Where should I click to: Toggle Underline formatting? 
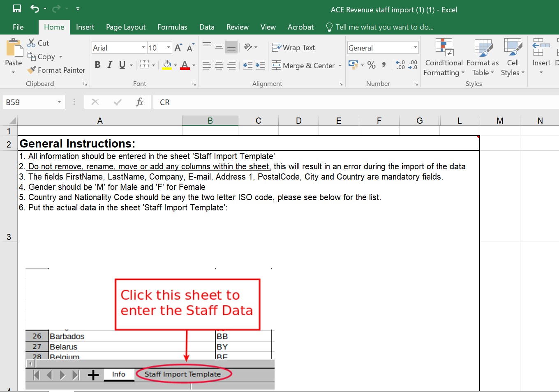[x=122, y=65]
